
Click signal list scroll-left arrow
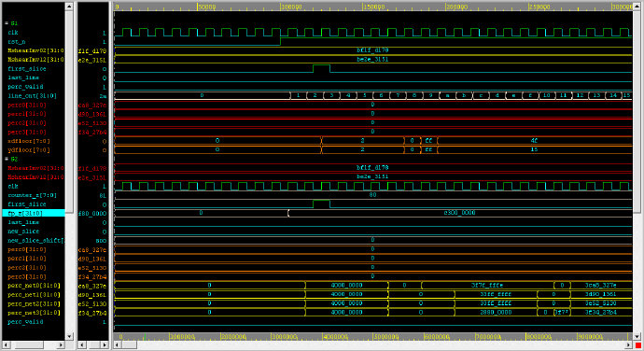(x=7, y=344)
